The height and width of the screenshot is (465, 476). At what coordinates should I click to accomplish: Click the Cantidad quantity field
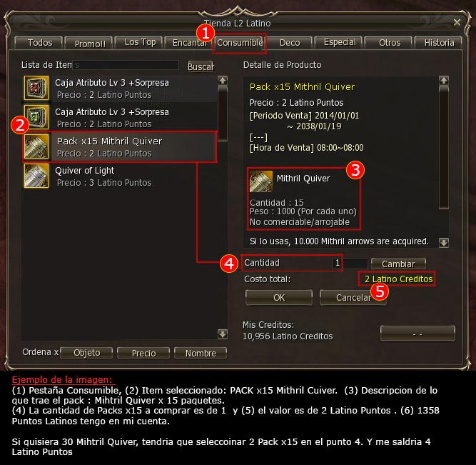pos(350,263)
